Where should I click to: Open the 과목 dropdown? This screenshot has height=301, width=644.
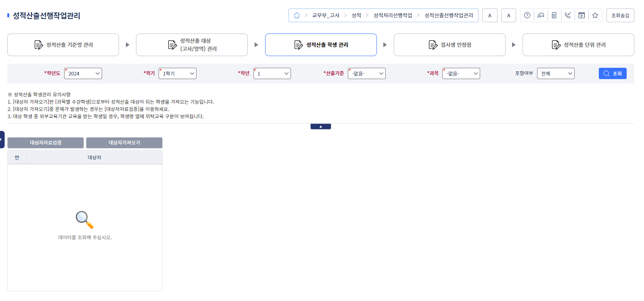point(461,73)
